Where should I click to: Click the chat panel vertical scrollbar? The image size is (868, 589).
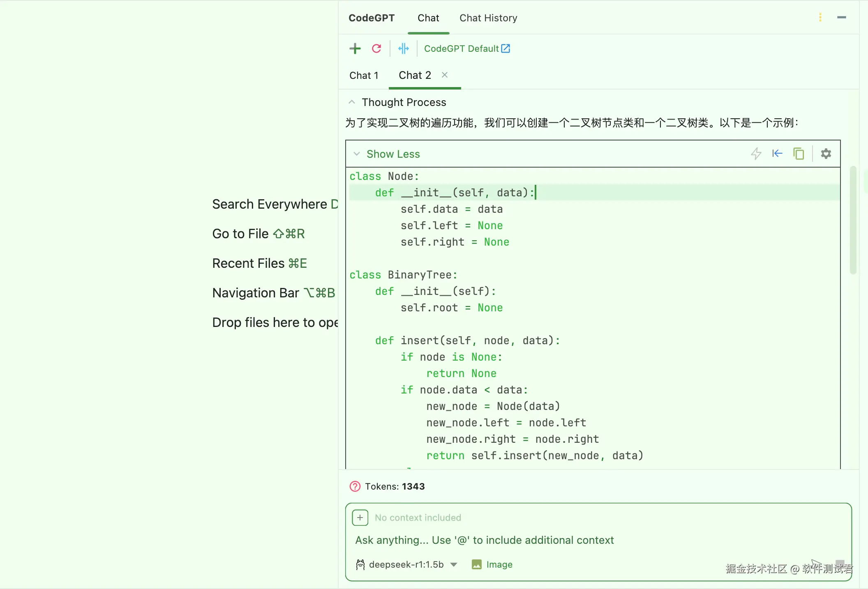pos(853,221)
